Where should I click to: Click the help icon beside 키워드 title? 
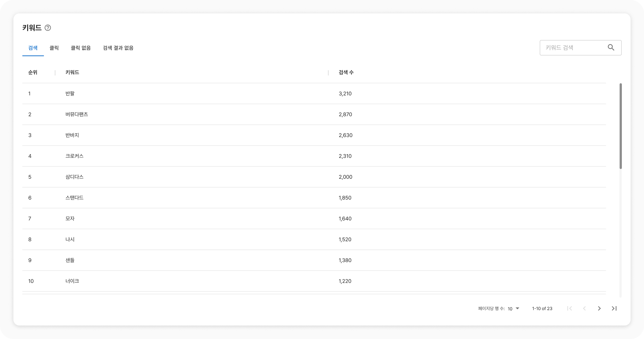point(48,28)
